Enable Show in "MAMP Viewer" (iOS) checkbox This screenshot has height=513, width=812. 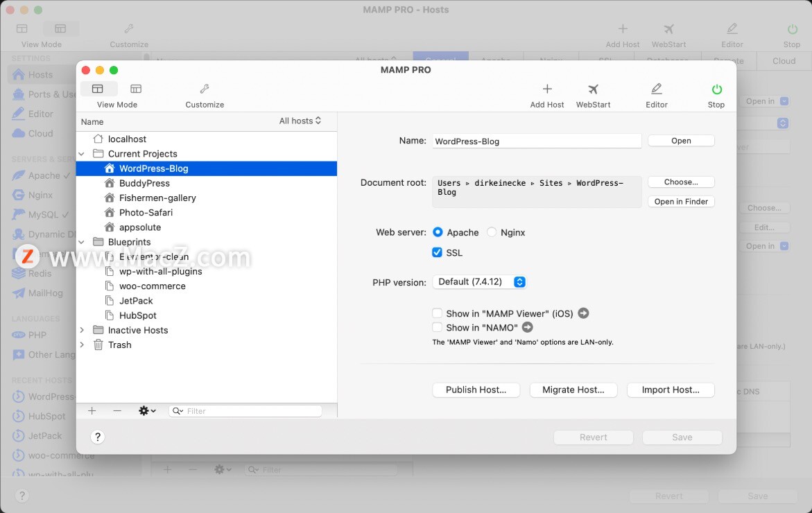point(437,313)
